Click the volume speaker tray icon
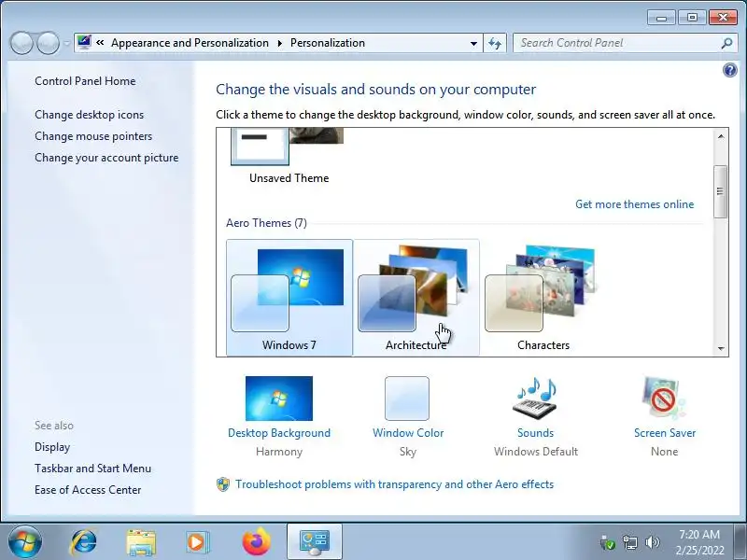Viewport: 747px width, 560px height. (652, 542)
